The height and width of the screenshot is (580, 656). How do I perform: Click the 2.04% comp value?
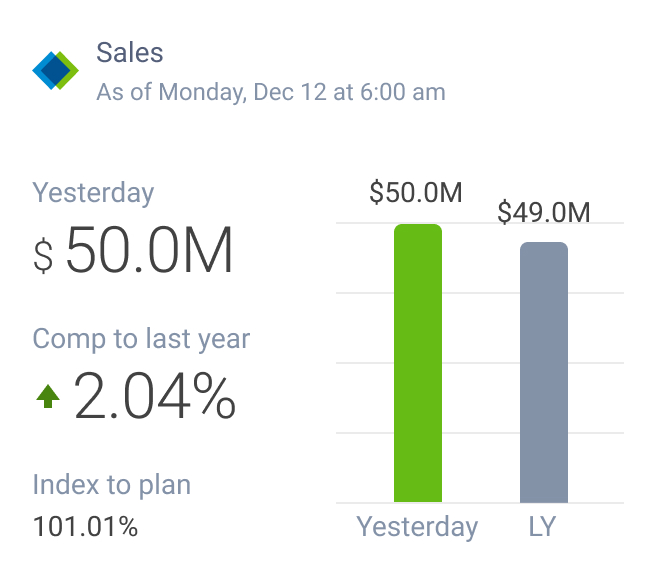(155, 397)
